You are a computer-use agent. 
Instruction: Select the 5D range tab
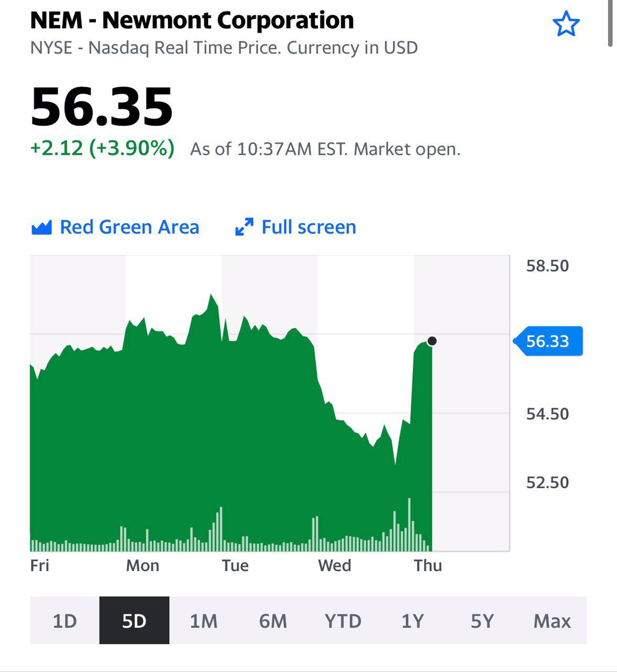click(x=134, y=621)
